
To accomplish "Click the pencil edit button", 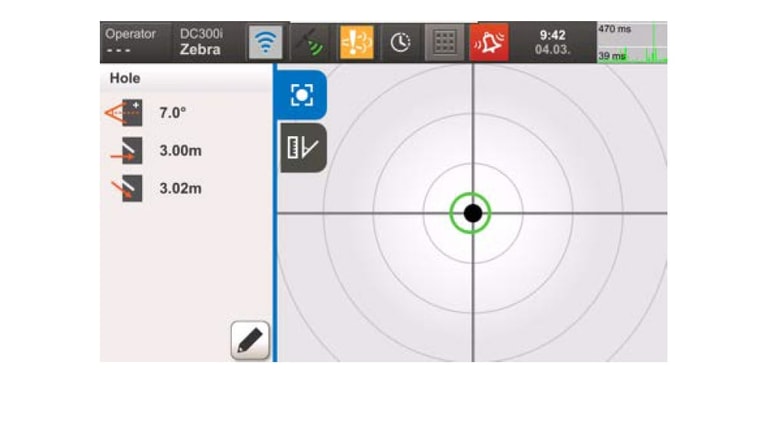I will [x=250, y=341].
